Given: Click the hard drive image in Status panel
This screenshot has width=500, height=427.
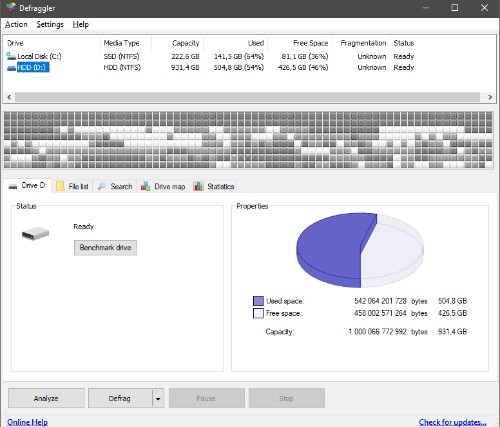Looking at the screenshot, I should click(x=35, y=233).
